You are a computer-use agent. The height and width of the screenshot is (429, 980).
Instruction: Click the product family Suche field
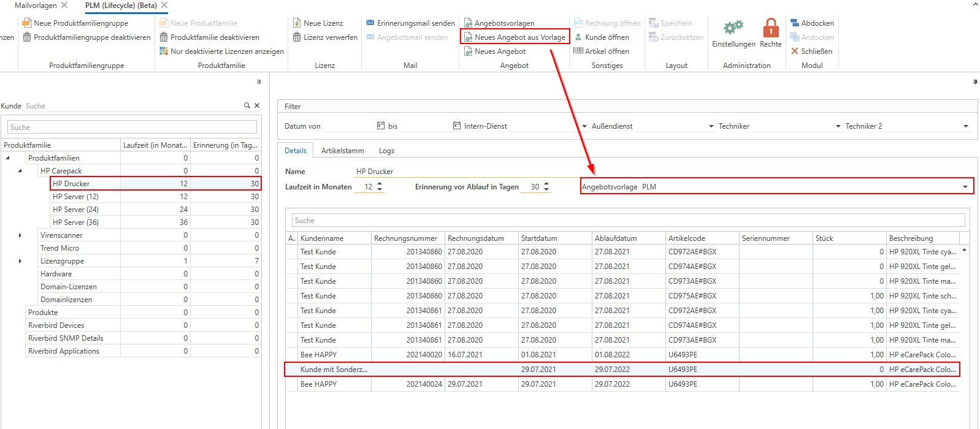tap(132, 127)
